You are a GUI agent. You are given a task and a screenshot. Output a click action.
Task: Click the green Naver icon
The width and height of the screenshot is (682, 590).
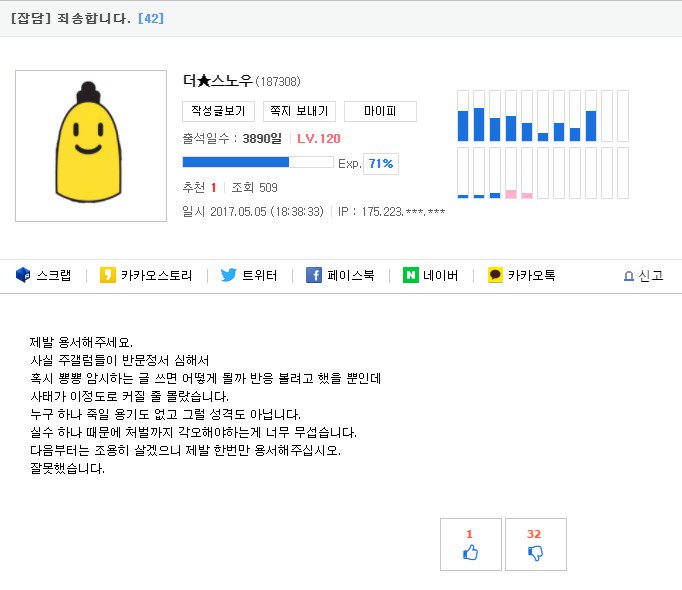click(410, 275)
